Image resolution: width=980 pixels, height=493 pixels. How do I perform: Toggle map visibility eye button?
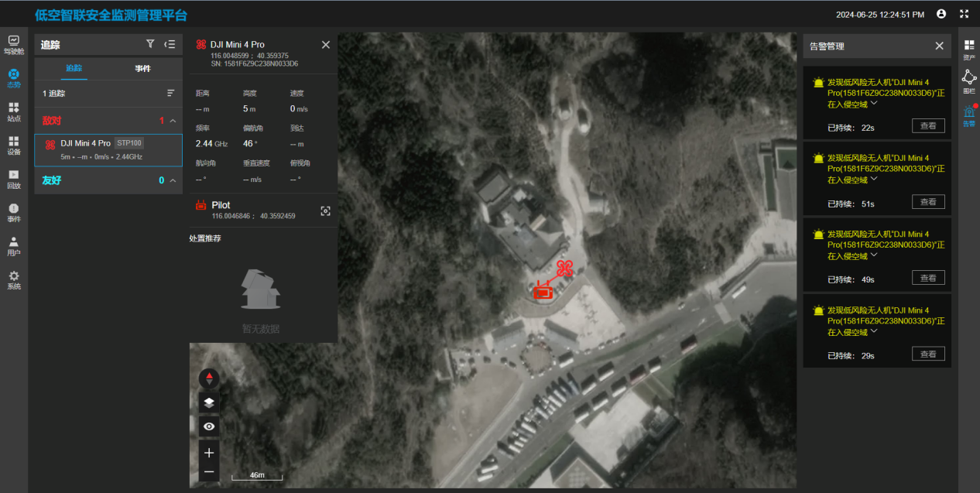[209, 426]
